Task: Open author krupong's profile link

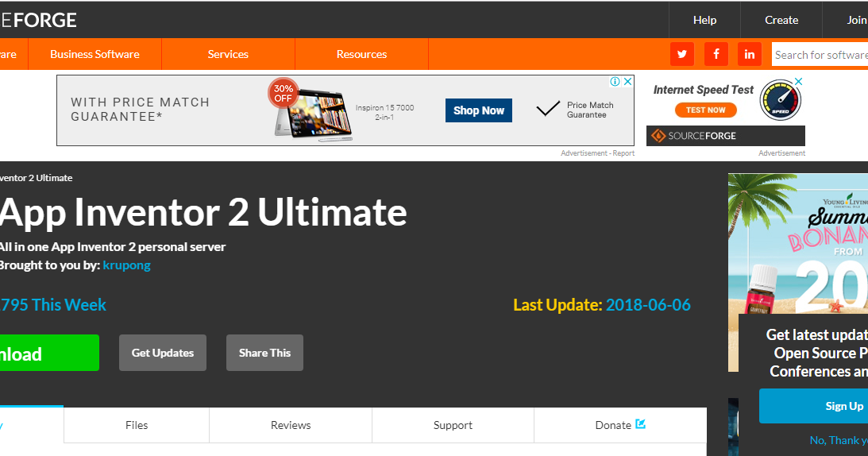Action: 127,265
